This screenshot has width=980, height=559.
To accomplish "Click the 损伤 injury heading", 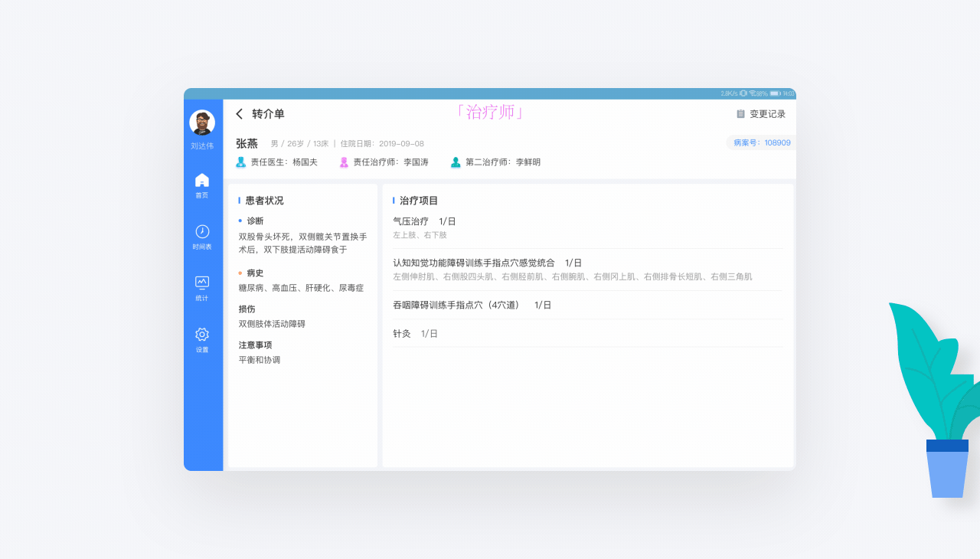I will (247, 309).
